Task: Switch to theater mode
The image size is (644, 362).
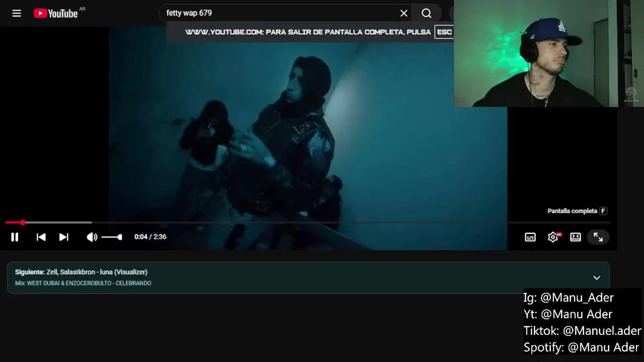Action: (x=576, y=237)
